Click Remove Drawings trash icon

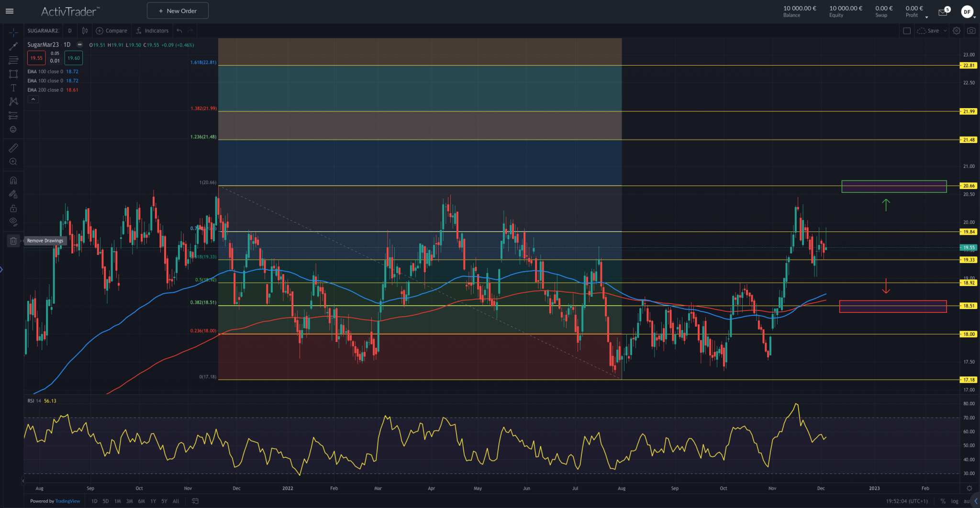(x=13, y=241)
